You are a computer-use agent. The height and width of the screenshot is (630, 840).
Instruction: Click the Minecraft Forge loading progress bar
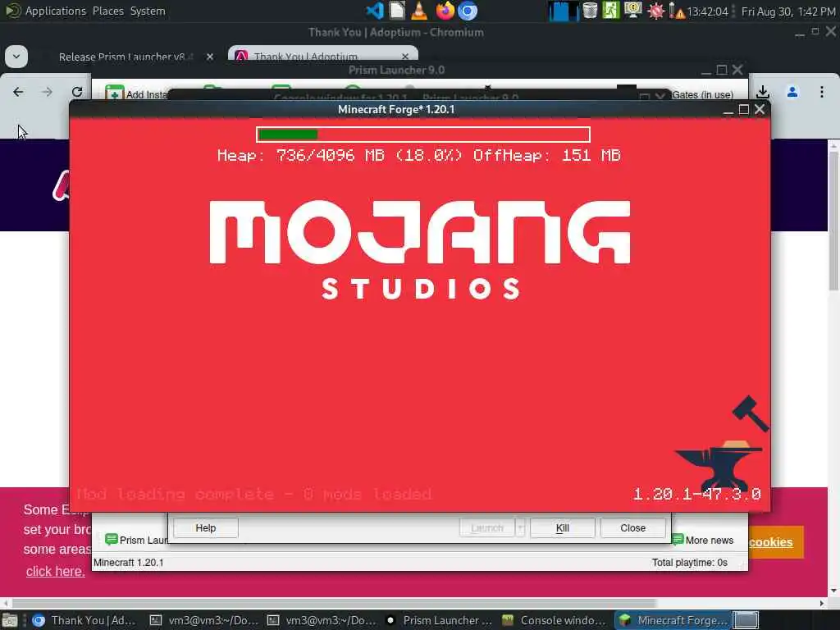(x=423, y=135)
